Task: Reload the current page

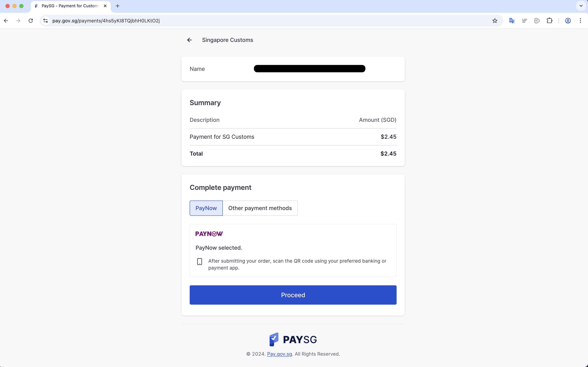Action: click(31, 21)
